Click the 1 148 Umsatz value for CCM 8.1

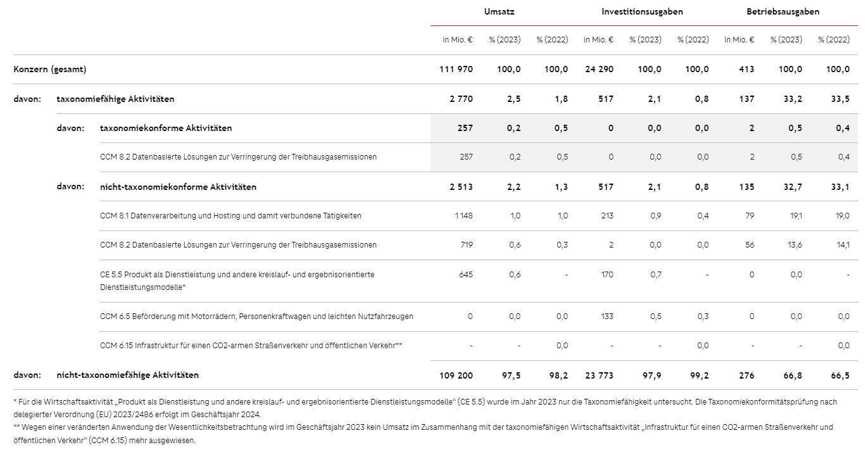(463, 216)
